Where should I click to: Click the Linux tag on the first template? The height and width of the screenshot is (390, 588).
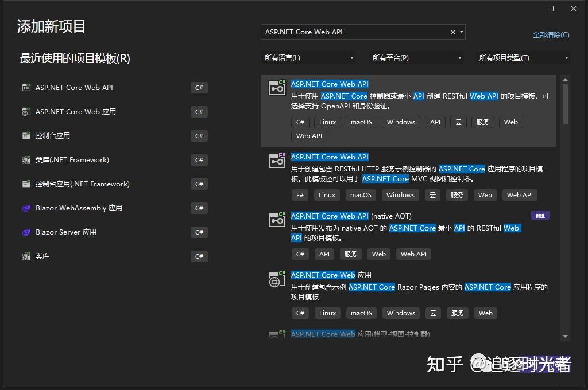(327, 122)
